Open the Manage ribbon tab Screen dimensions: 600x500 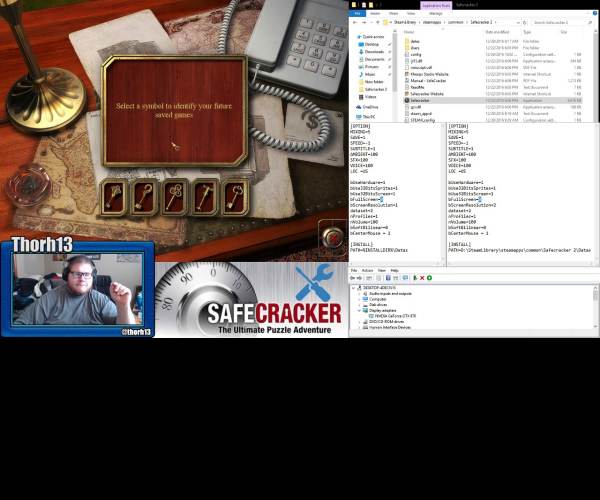(435, 13)
